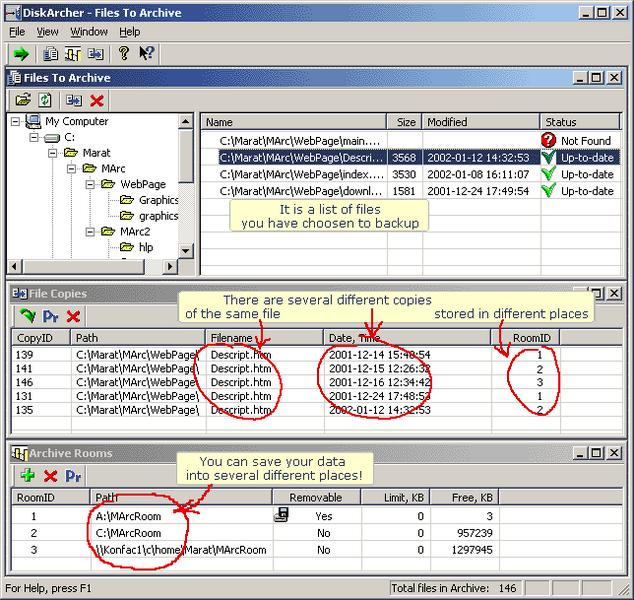This screenshot has height=600, width=634.
Task: Click green check icon of downl file row
Action: pyautogui.click(x=548, y=190)
